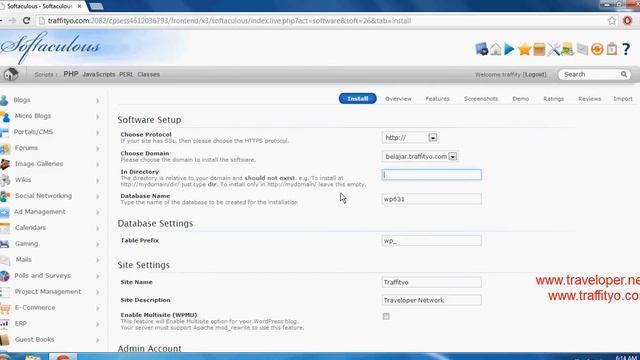640x360 pixels.
Task: Click the Database Name field wp631
Action: click(431, 199)
